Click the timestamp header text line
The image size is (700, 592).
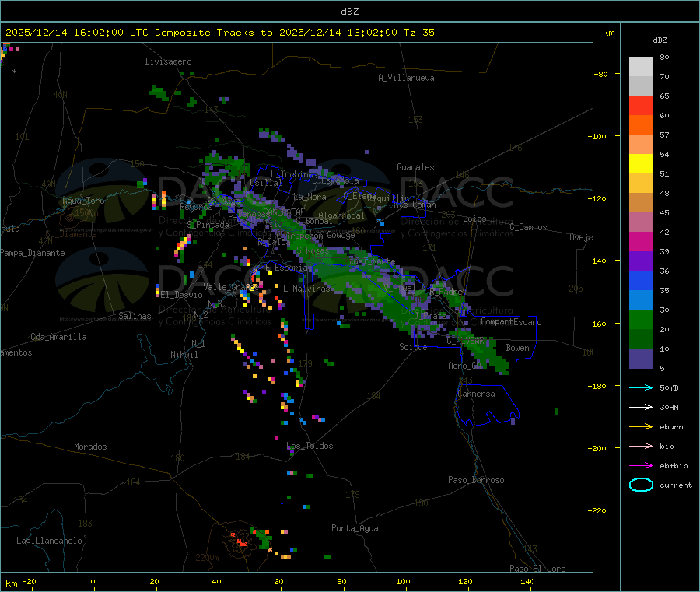[x=219, y=33]
